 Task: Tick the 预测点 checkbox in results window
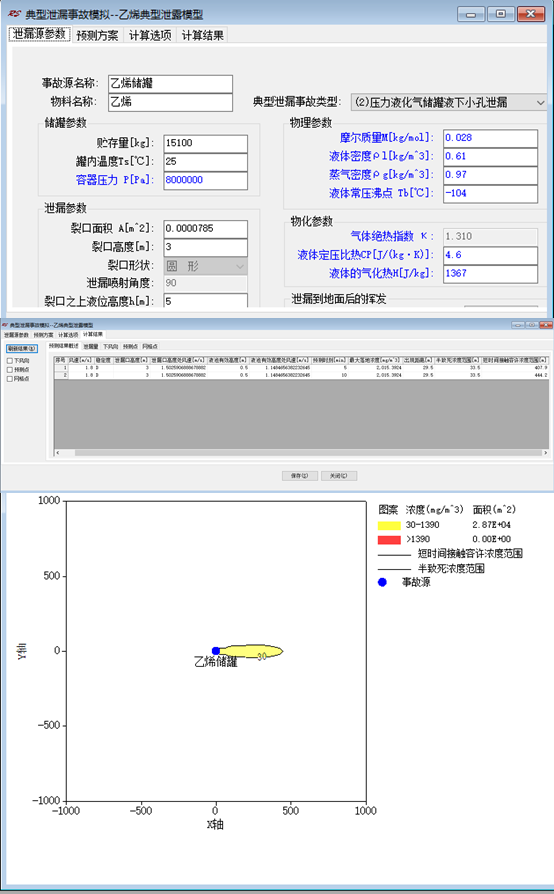[x=10, y=370]
